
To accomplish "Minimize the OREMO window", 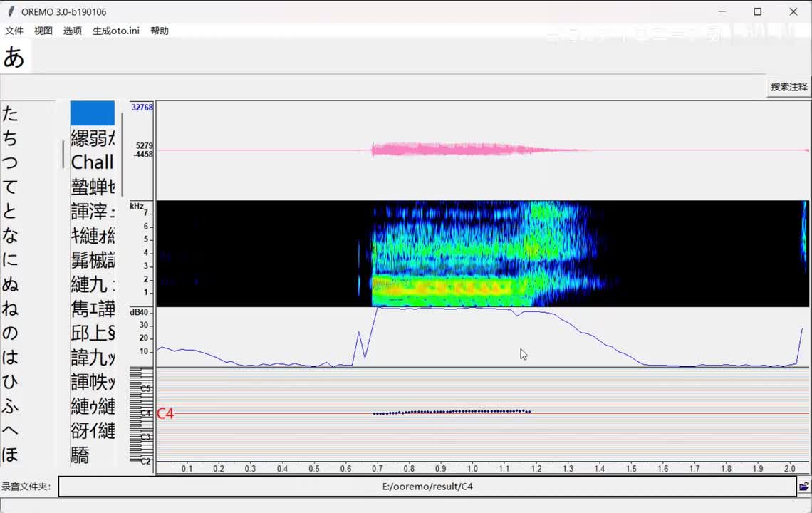I will pyautogui.click(x=722, y=11).
